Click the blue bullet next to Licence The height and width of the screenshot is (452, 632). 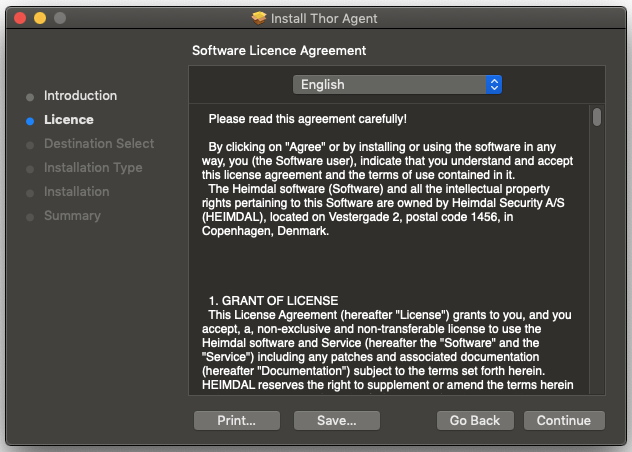30,121
